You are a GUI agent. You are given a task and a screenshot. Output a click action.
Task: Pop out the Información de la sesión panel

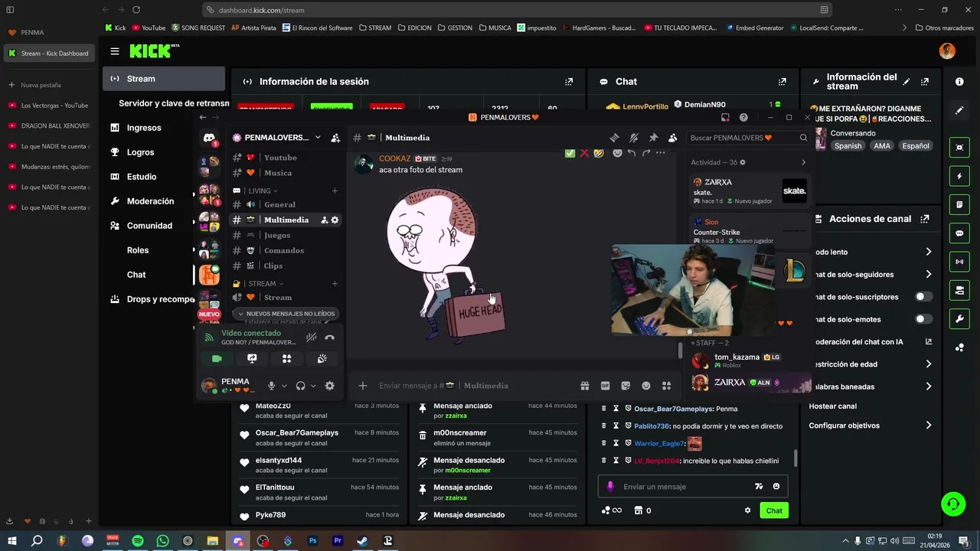(x=569, y=81)
